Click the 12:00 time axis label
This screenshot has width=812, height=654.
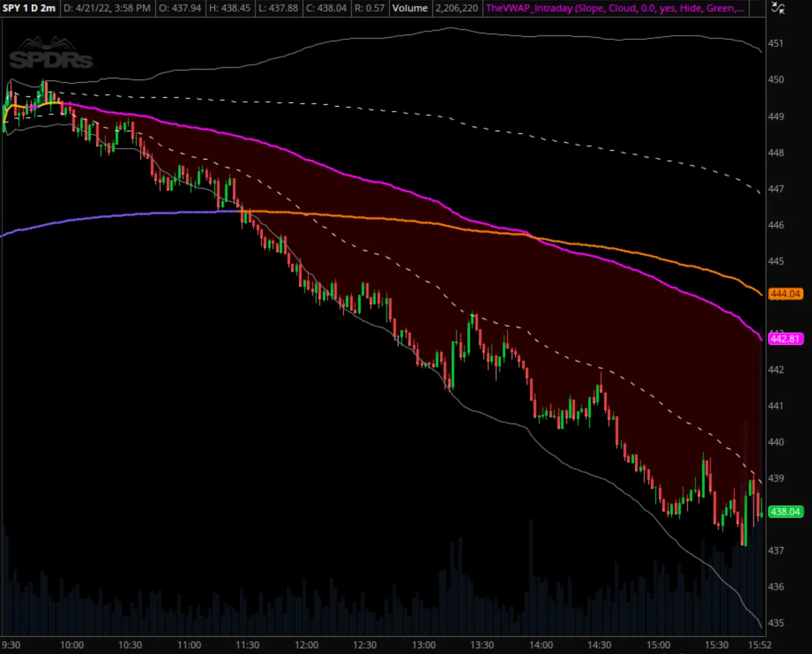(x=306, y=645)
